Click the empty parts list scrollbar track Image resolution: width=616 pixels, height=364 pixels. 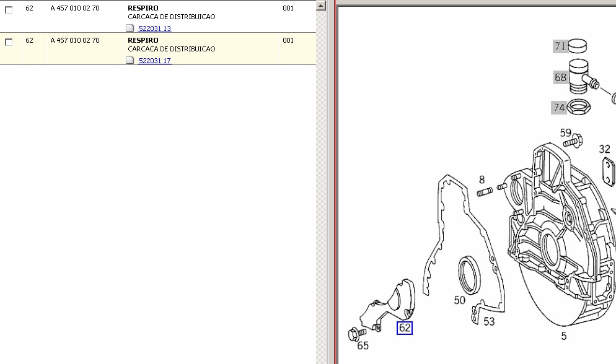(320, 186)
